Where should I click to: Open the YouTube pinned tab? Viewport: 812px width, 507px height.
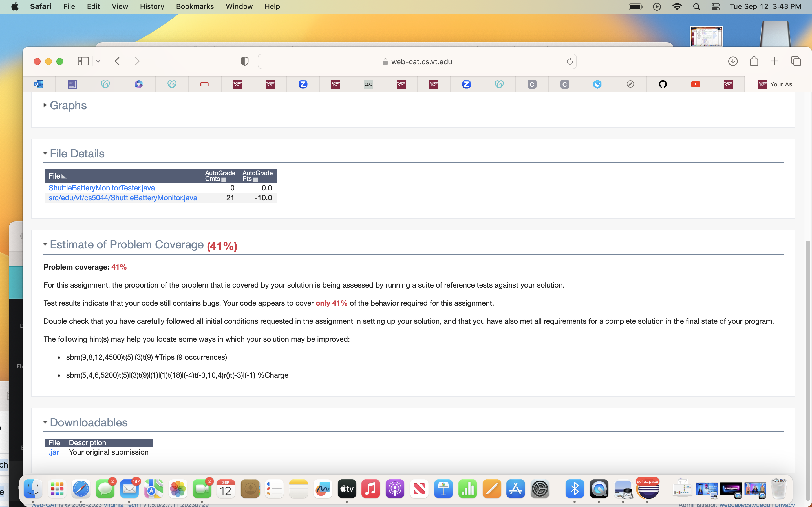(x=695, y=84)
